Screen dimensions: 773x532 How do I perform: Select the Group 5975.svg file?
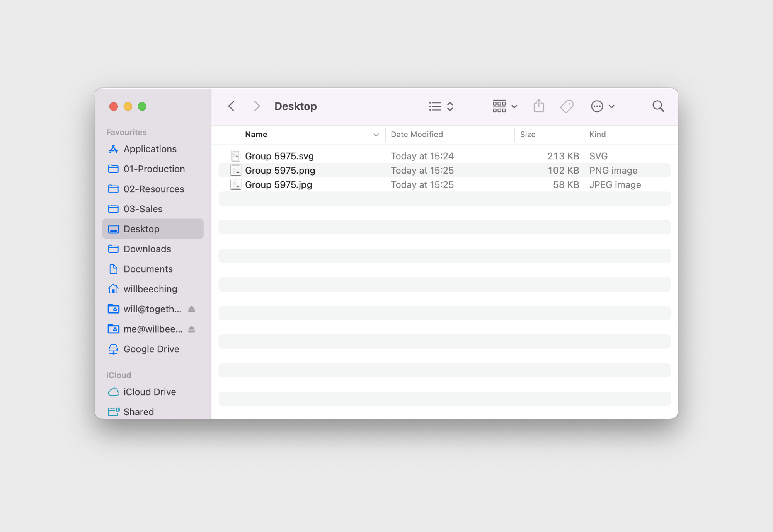(279, 156)
